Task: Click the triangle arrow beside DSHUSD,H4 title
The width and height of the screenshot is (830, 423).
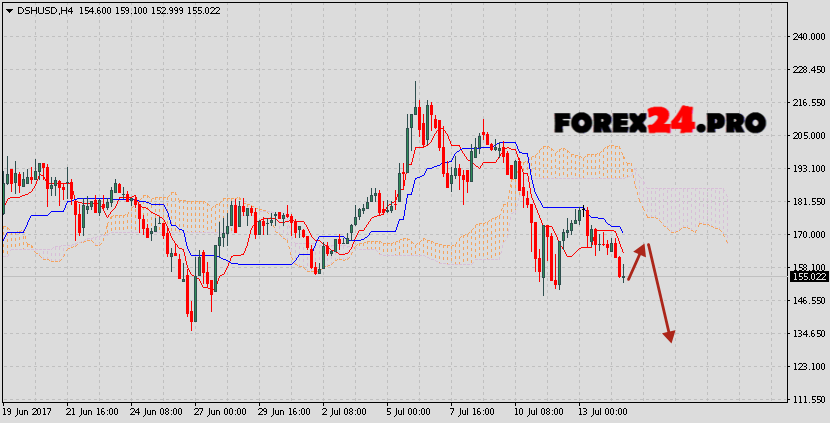Action: (9, 10)
